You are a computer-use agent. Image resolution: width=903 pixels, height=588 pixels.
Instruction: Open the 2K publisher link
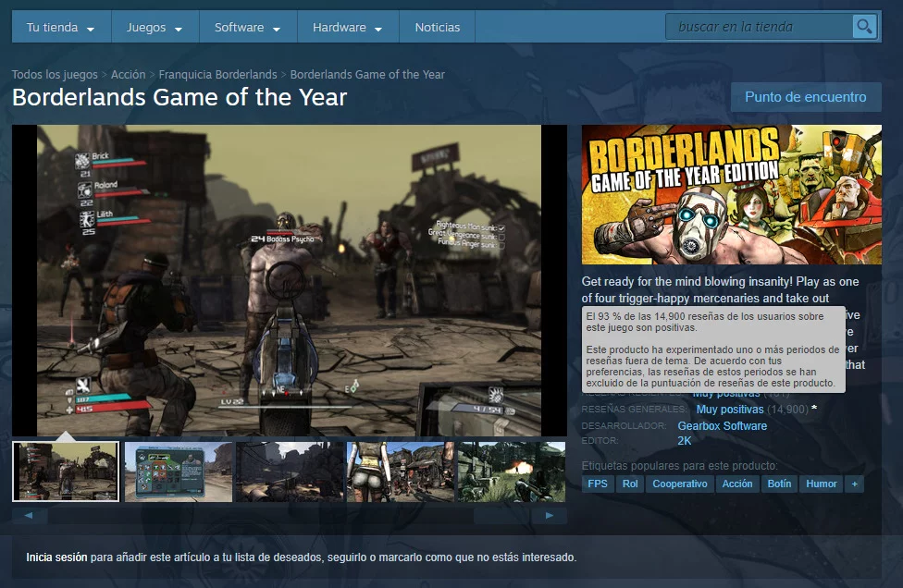coord(684,441)
